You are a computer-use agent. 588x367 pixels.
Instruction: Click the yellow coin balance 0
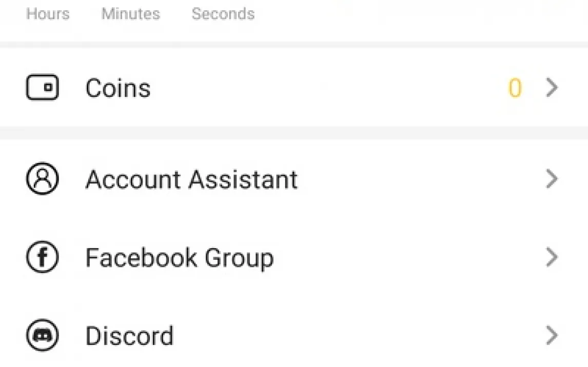515,88
